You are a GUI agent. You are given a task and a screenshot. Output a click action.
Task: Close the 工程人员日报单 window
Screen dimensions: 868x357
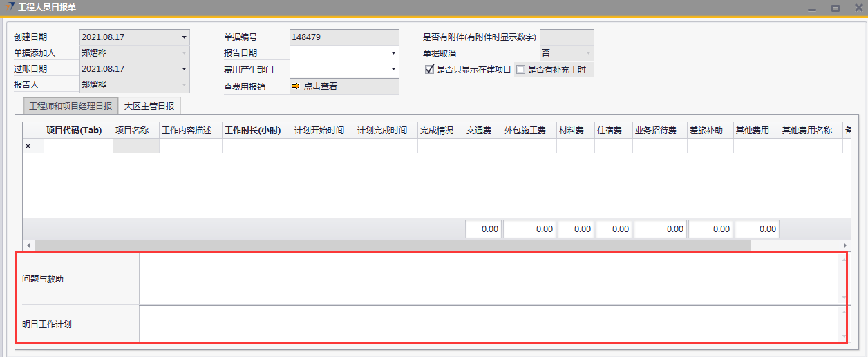[857, 8]
